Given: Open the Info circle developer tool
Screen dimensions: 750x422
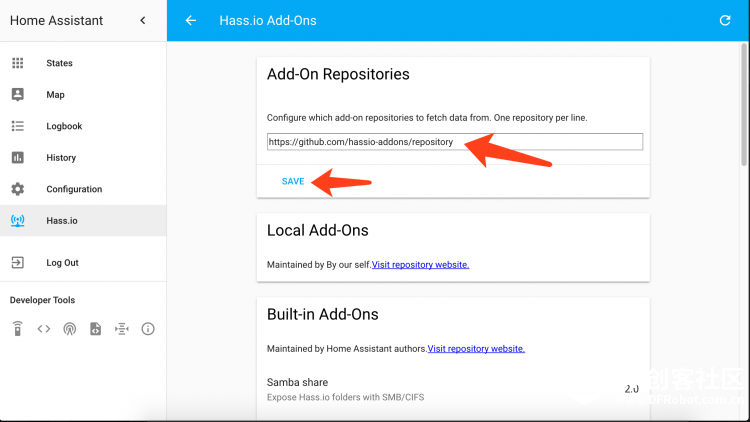Looking at the screenshot, I should click(x=148, y=329).
